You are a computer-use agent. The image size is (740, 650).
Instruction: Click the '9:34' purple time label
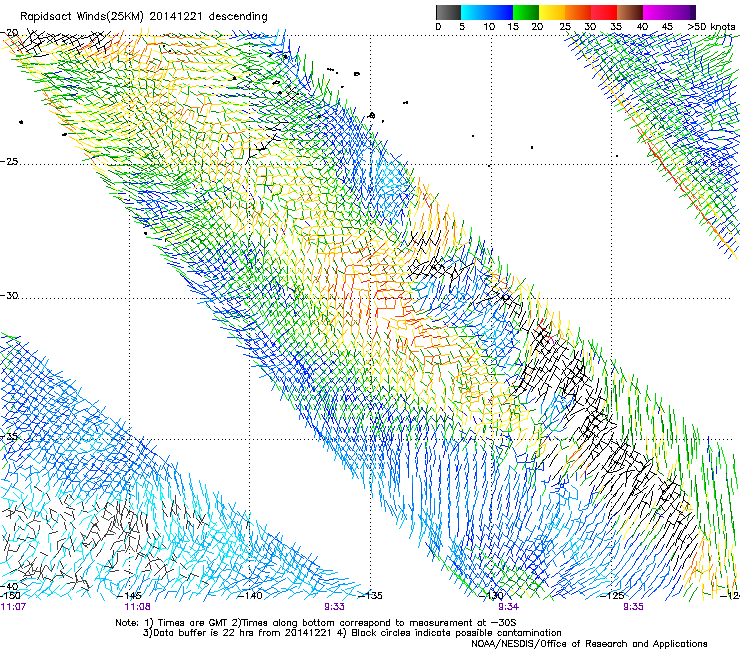pyautogui.click(x=508, y=607)
